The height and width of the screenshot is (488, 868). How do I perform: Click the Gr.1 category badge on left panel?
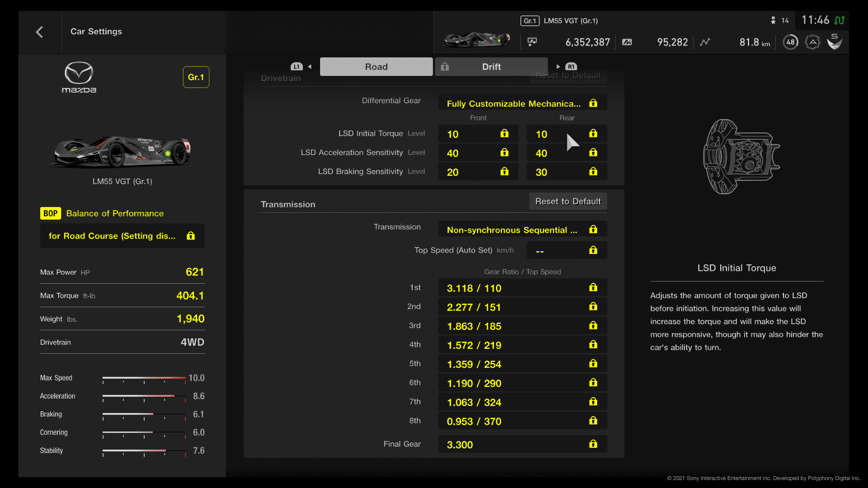tap(196, 77)
